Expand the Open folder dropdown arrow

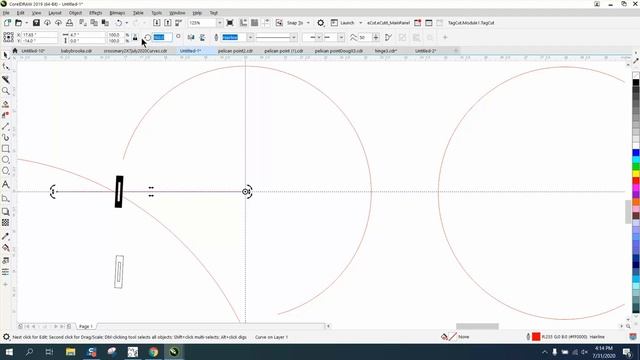click(x=27, y=23)
